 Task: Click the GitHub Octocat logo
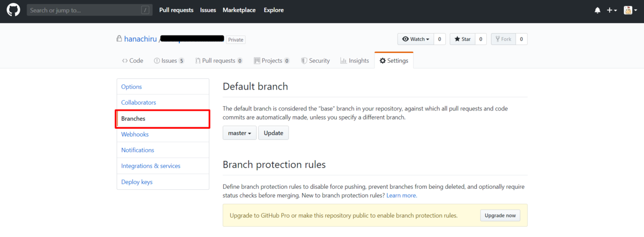tap(13, 10)
